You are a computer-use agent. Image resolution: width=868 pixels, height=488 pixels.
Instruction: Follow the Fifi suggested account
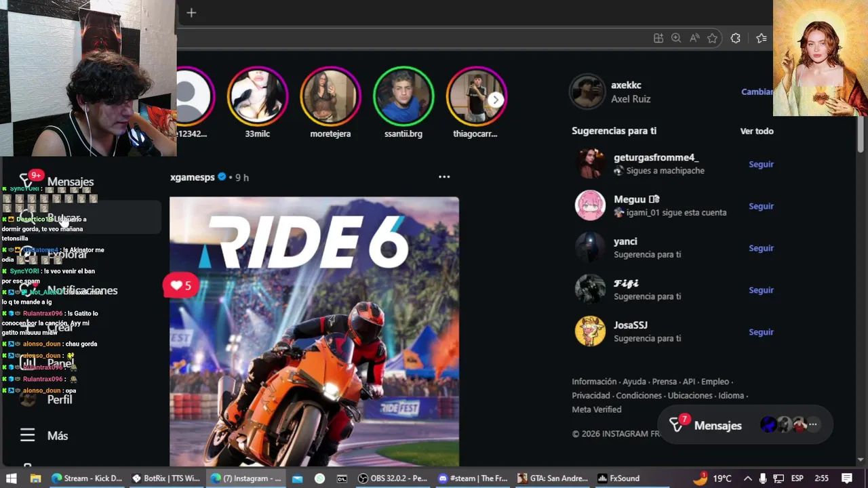coord(761,290)
